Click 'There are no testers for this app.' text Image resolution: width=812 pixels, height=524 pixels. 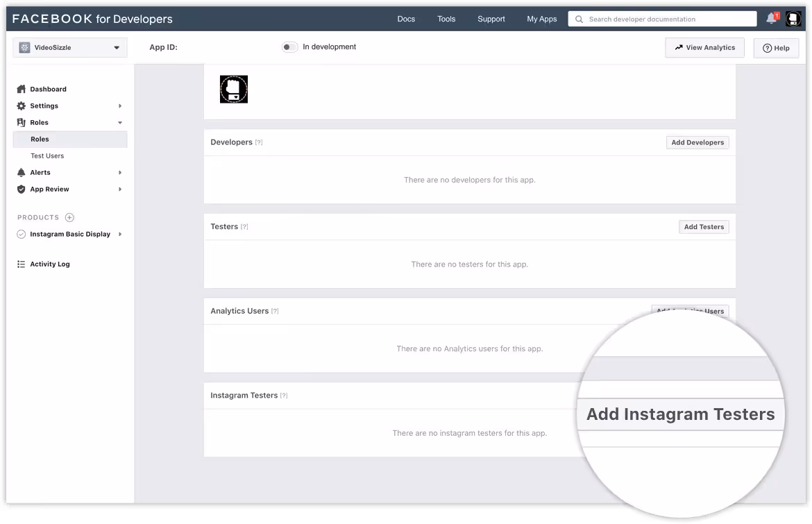pos(470,264)
